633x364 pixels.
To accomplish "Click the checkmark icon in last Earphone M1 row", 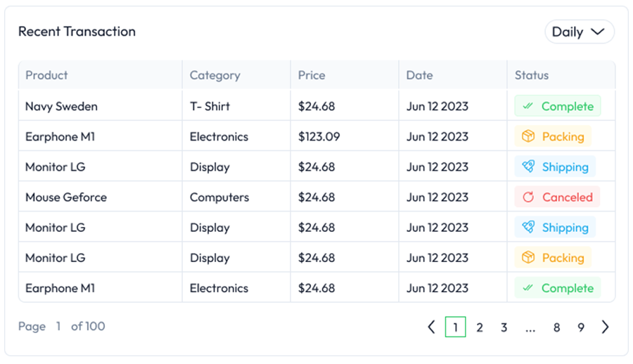I will pyautogui.click(x=527, y=288).
